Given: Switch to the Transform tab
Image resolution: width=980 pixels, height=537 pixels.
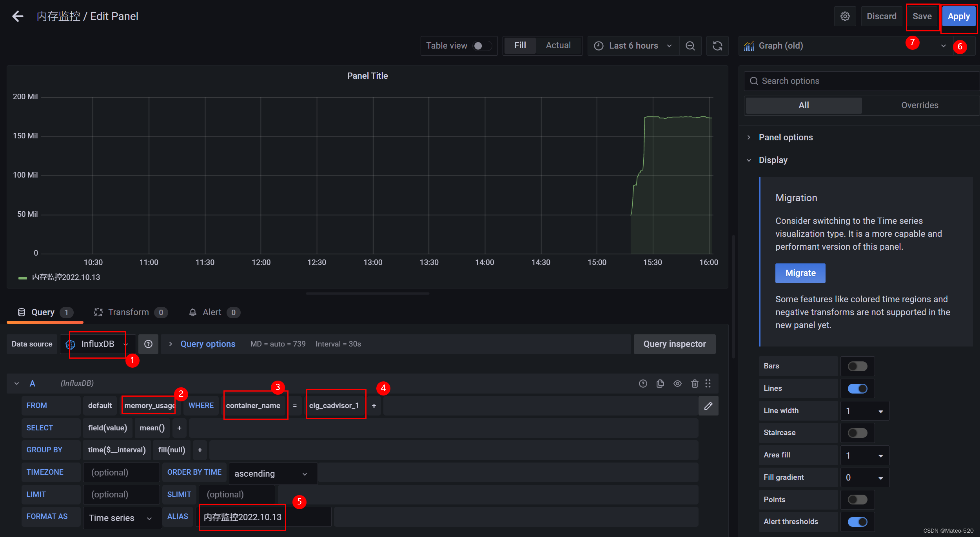Looking at the screenshot, I should pyautogui.click(x=129, y=312).
